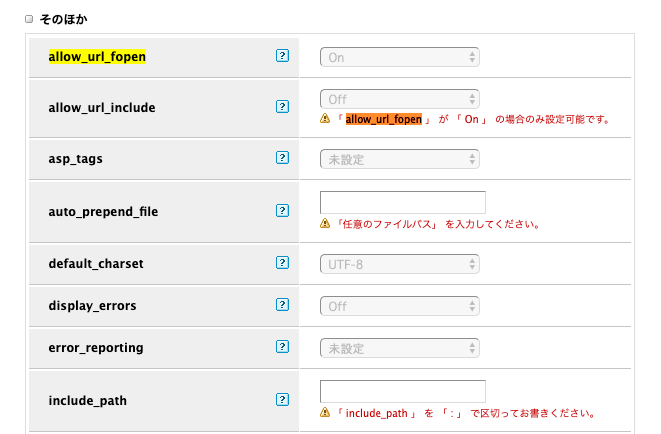Image resolution: width=661 pixels, height=434 pixels.
Task: Toggle the そのほか checkbox
Action: tap(29, 19)
